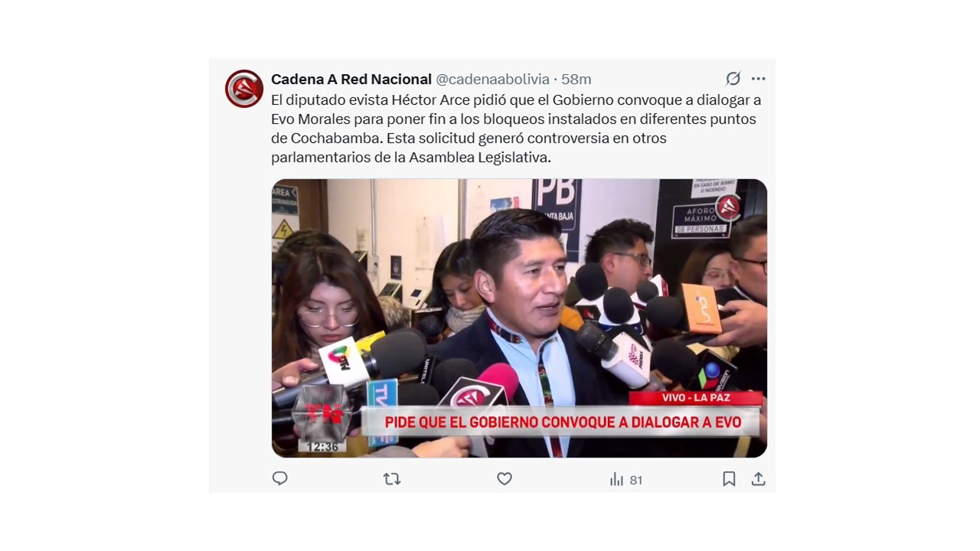This screenshot has height=551, width=980.
Task: Click the Grok explain post icon
Action: pyautogui.click(x=733, y=79)
